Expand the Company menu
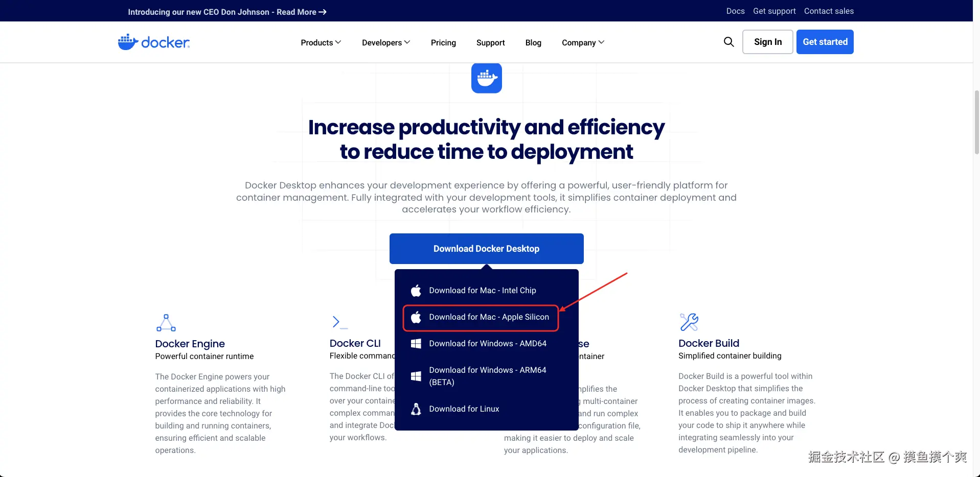This screenshot has height=477, width=980. (x=583, y=42)
